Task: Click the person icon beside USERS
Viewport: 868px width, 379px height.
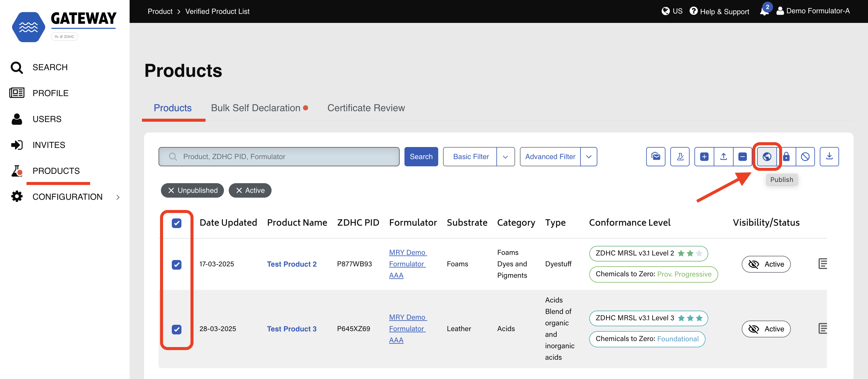Action: point(17,119)
